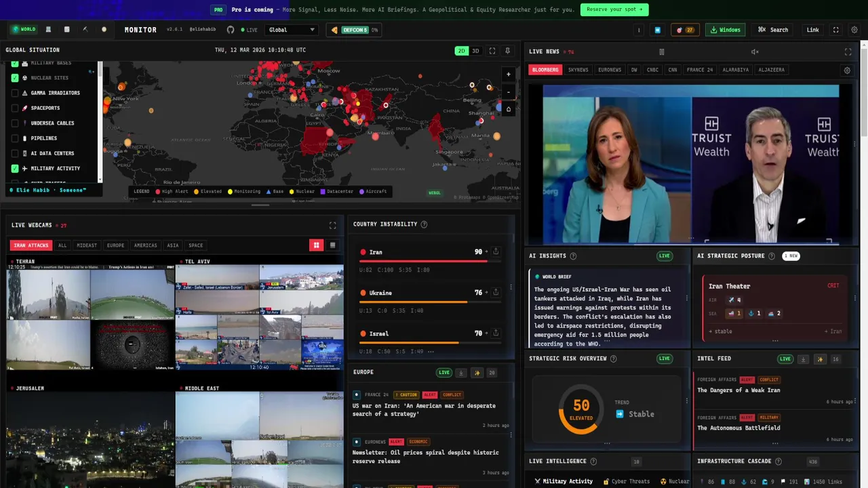Open the target icon with 27 badge
Image resolution: width=868 pixels, height=488 pixels.
tap(686, 30)
